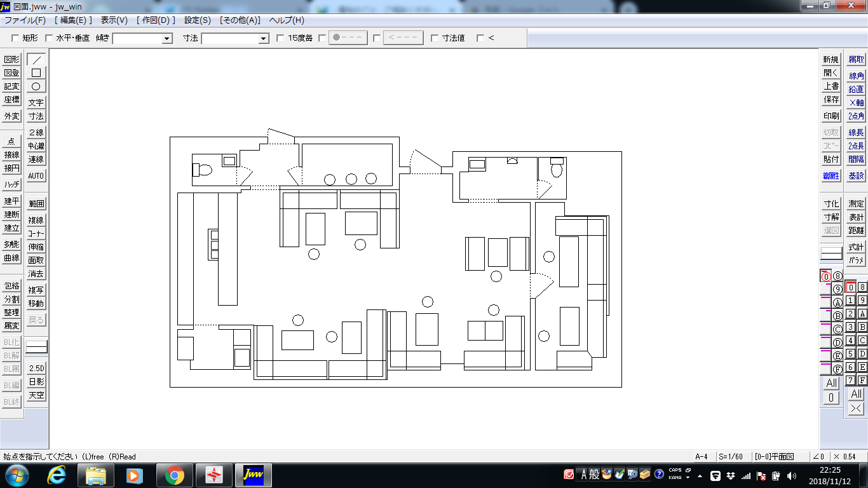Choose the 複写 copy tool

pyautogui.click(x=36, y=290)
